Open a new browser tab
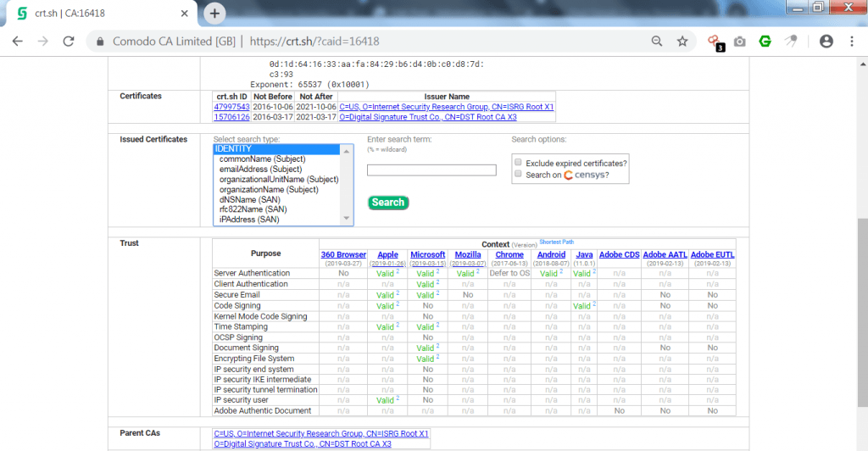The width and height of the screenshot is (868, 451). (214, 14)
